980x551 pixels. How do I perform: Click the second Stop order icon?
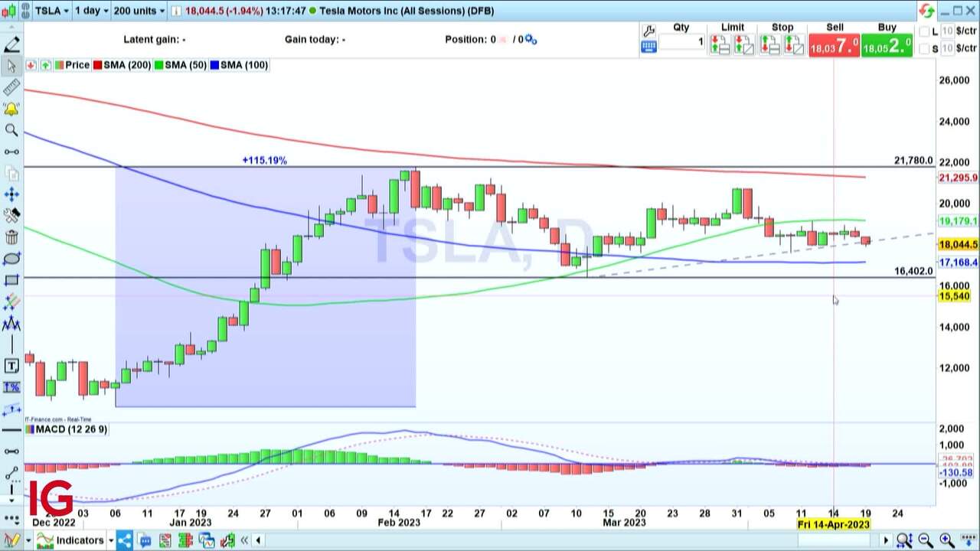(x=794, y=45)
